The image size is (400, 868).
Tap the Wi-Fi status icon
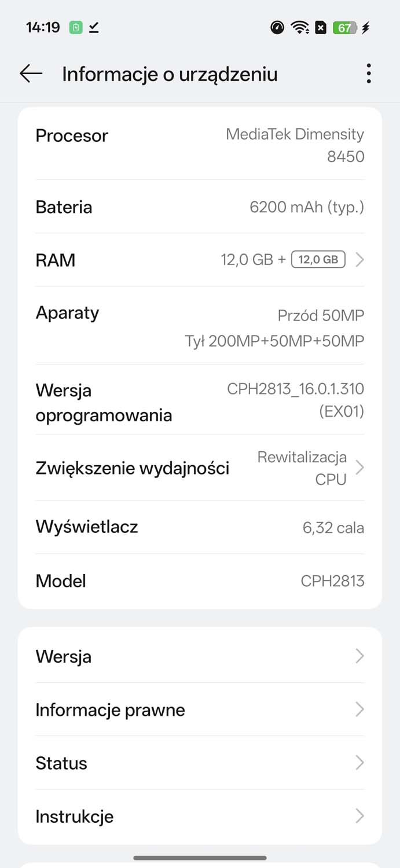[x=299, y=27]
